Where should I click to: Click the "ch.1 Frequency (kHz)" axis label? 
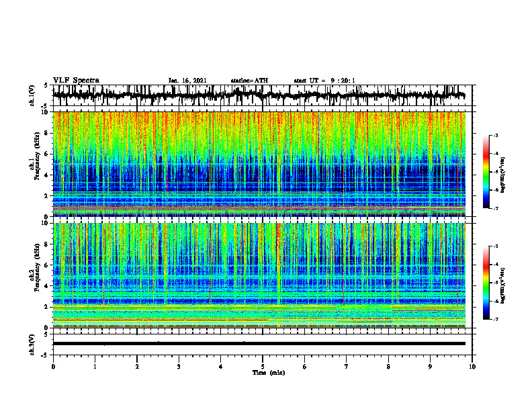(35, 156)
